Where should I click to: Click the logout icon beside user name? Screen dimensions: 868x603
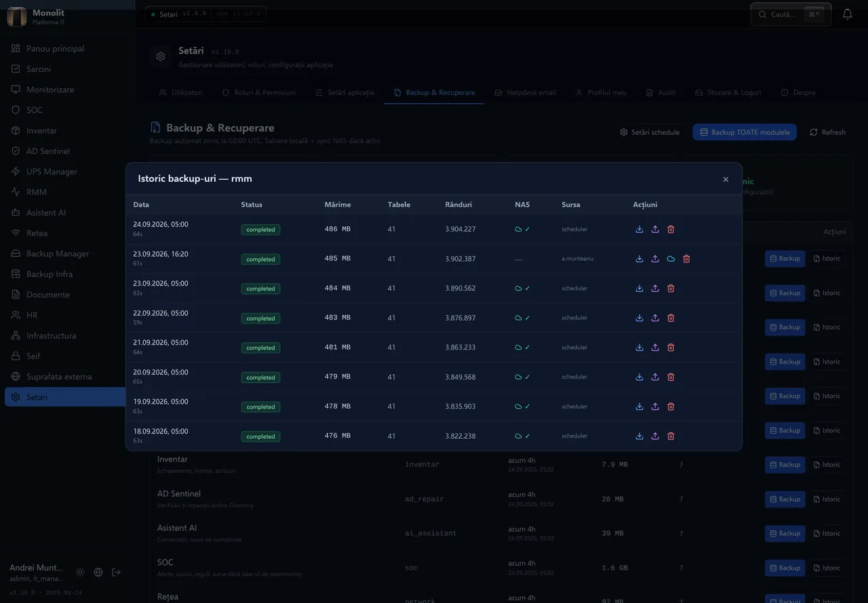[116, 572]
